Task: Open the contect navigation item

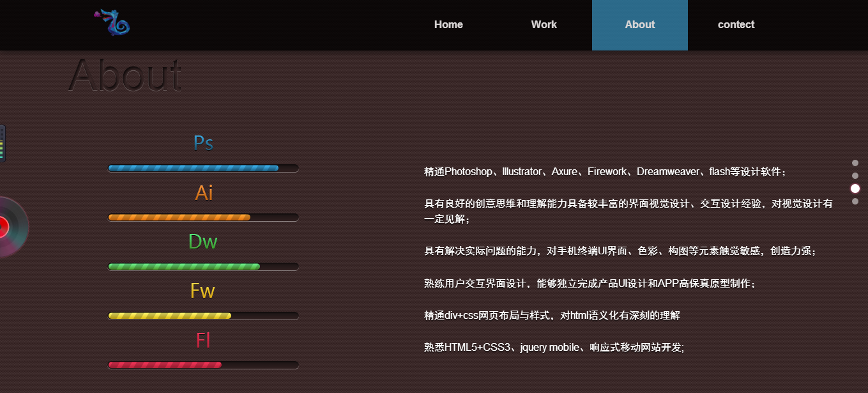Action: point(736,25)
